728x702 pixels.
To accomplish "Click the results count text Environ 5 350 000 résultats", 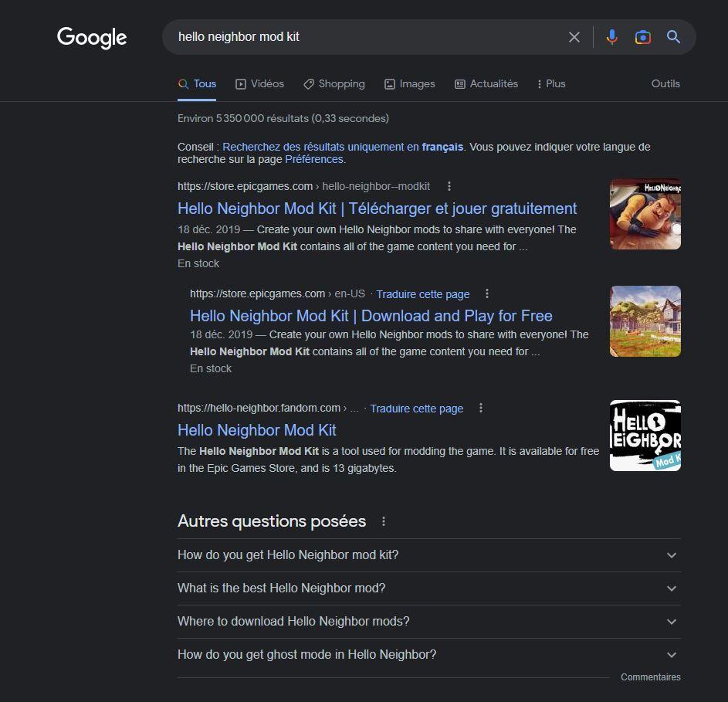I will pyautogui.click(x=283, y=118).
